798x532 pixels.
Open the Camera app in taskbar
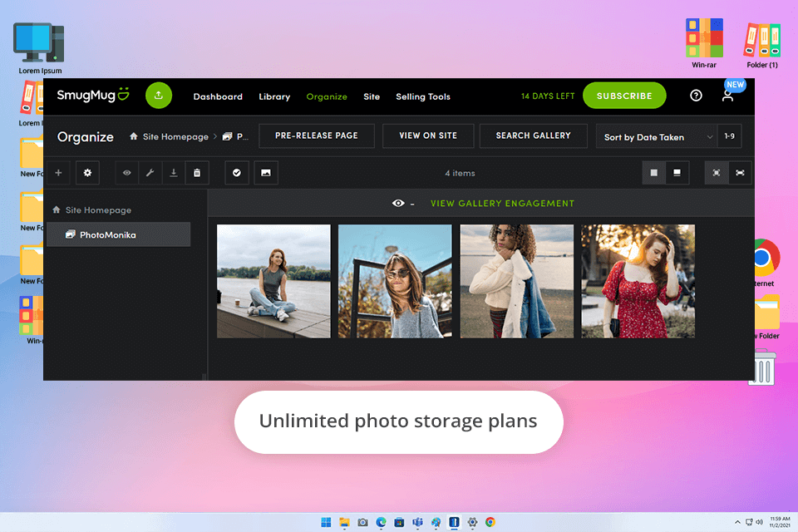pyautogui.click(x=363, y=522)
